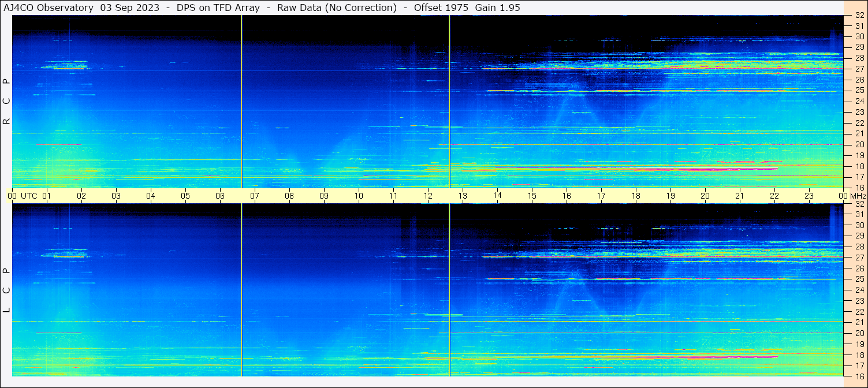The width and height of the screenshot is (868, 388).
Task: Click LCP vertical marker line between 12 and 13
Action: [449, 290]
